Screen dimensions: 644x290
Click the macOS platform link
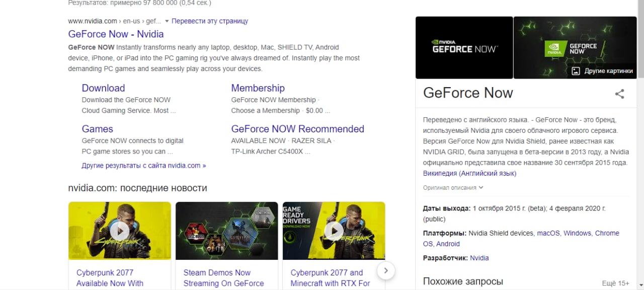point(548,233)
